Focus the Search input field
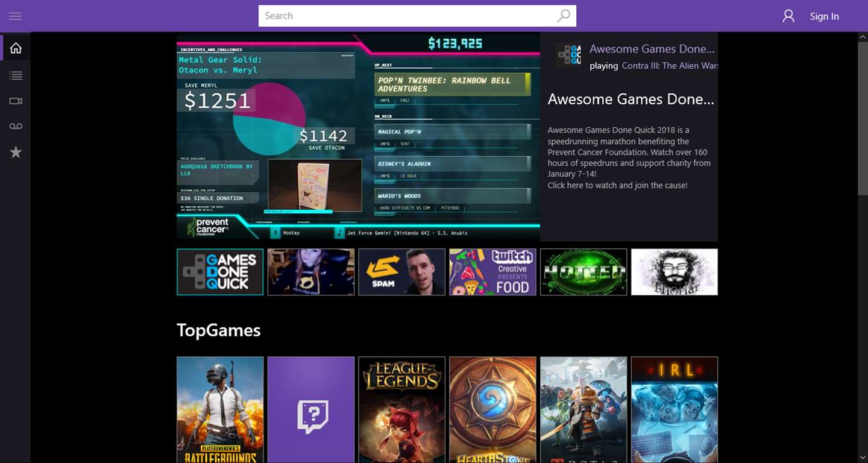 (417, 16)
